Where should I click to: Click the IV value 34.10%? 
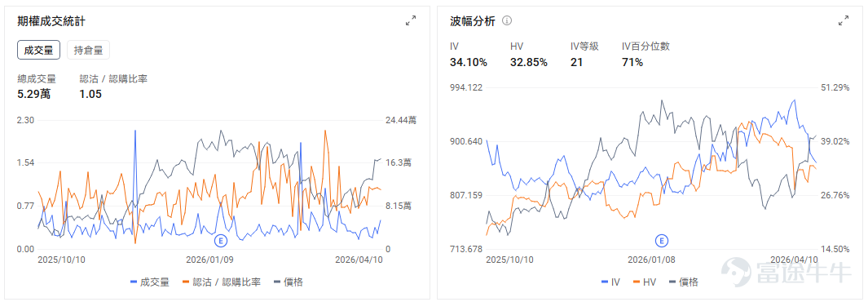pyautogui.click(x=469, y=63)
